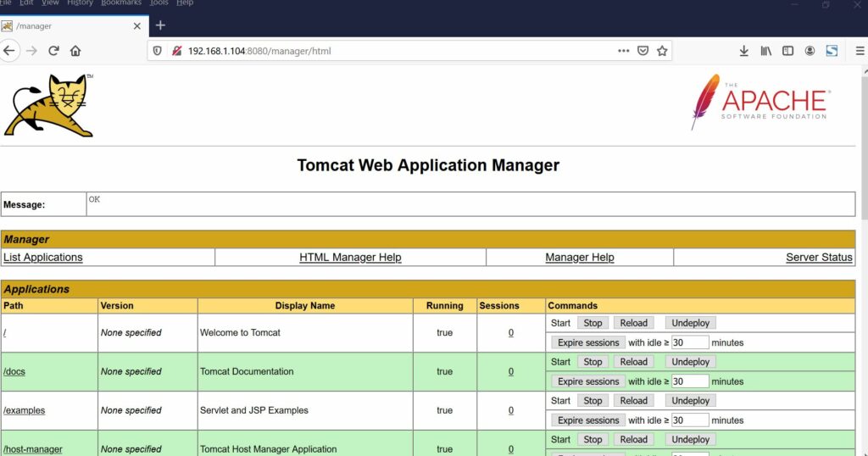Viewport: 868px width, 456px height.
Task: Stop the Welcome to Tomcat application
Action: pyautogui.click(x=593, y=323)
